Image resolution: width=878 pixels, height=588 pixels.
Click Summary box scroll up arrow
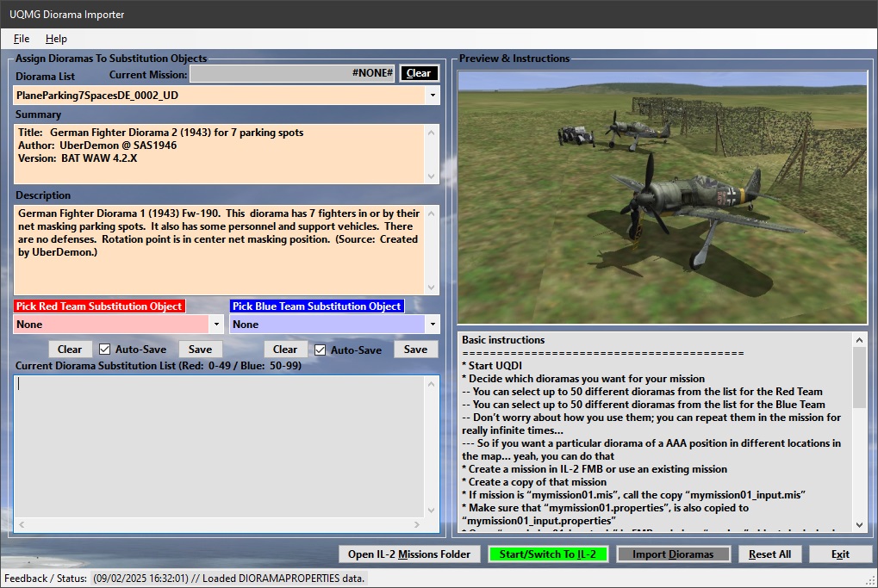[x=431, y=133]
